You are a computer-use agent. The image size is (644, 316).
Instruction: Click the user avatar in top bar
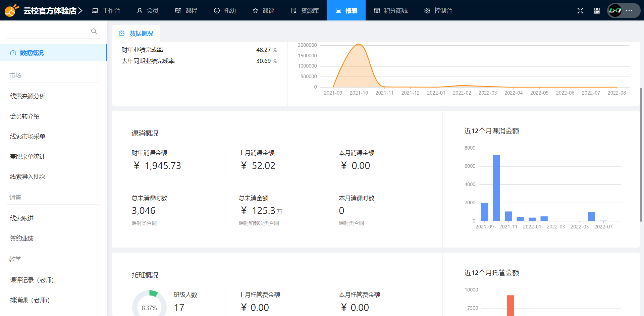click(x=615, y=10)
